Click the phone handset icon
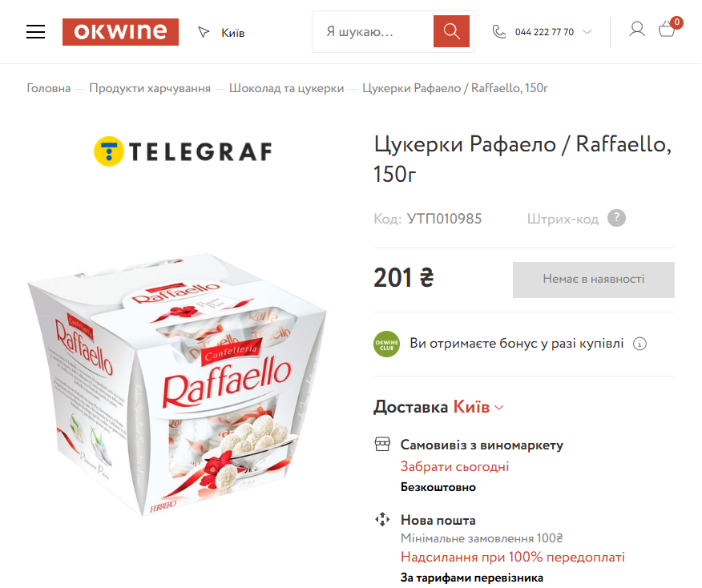Screen dimensions: 702x588 pyautogui.click(x=498, y=32)
